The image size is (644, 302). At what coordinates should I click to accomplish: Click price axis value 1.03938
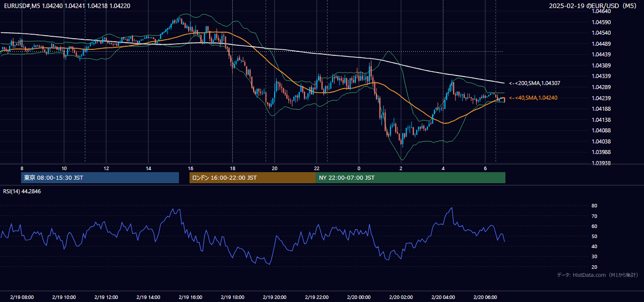coord(601,163)
